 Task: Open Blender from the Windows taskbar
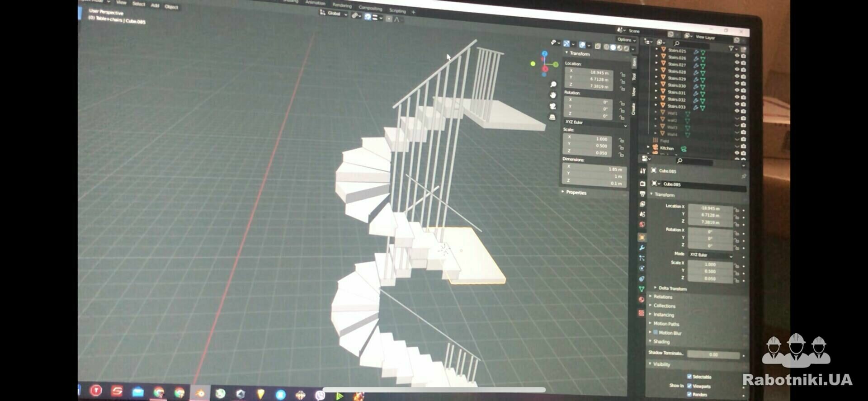pos(200,392)
